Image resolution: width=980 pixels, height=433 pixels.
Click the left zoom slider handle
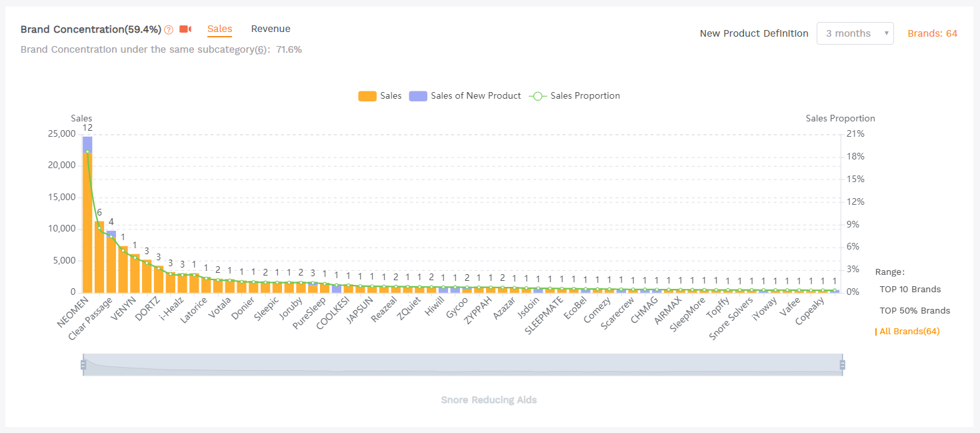pos(83,365)
